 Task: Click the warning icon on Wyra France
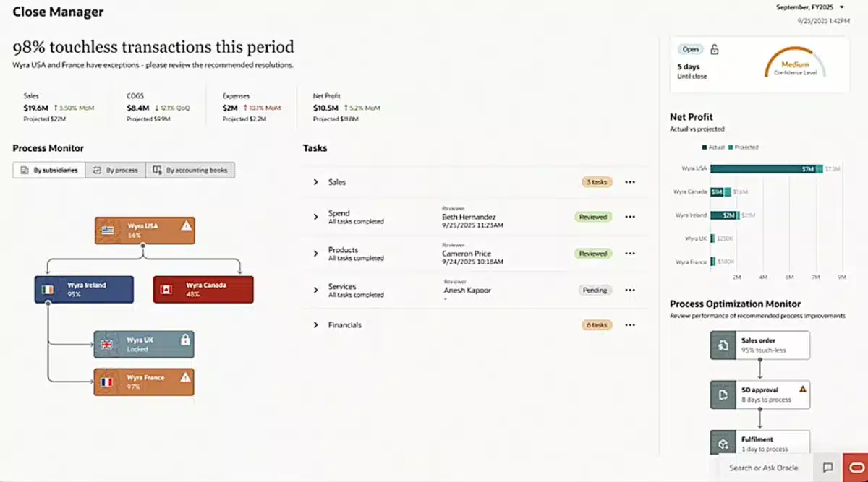tap(186, 377)
